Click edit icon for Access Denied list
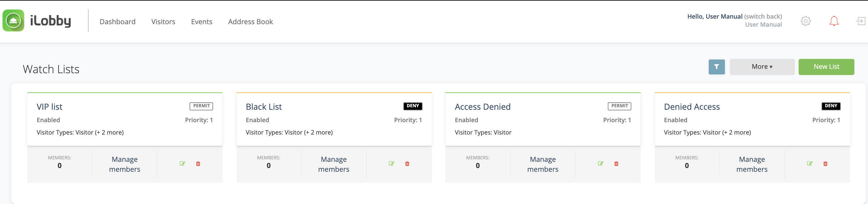 click(x=600, y=163)
